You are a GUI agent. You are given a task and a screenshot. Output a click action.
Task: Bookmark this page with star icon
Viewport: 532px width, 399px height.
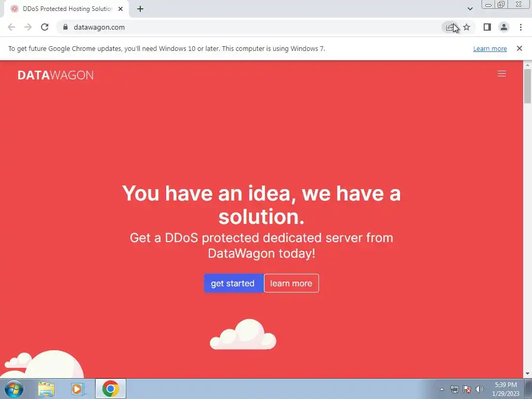point(467,27)
